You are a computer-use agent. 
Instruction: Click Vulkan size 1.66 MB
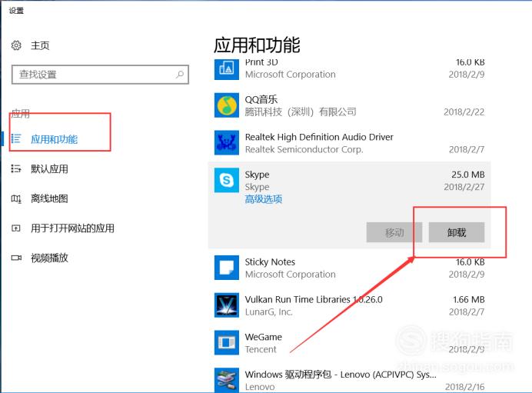pyautogui.click(x=468, y=300)
